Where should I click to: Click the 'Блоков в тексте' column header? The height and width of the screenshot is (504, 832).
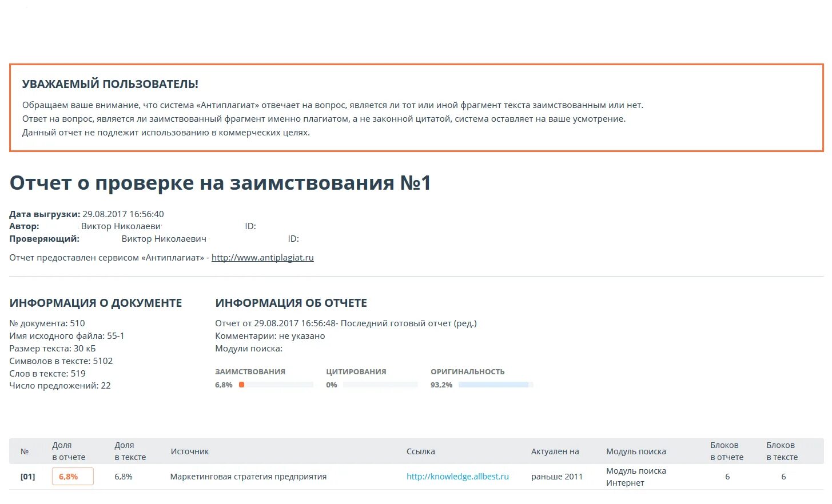pyautogui.click(x=782, y=451)
